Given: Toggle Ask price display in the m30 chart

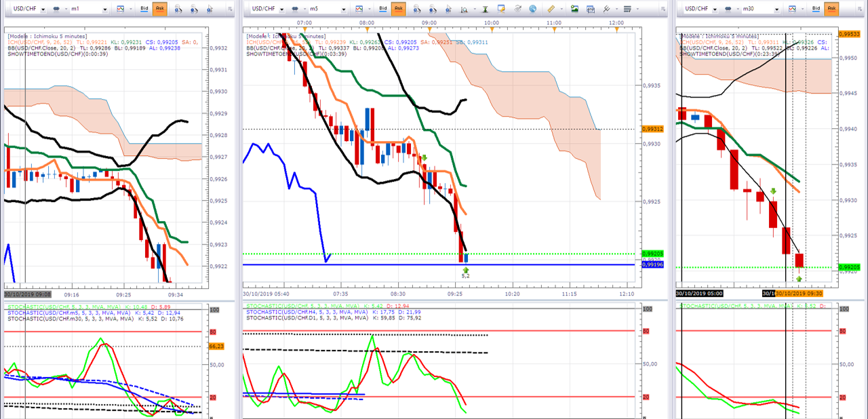Looking at the screenshot, I should 831,8.
